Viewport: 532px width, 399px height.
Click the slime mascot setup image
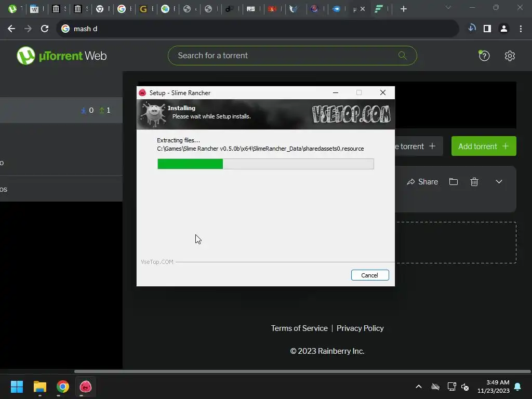[x=153, y=114]
